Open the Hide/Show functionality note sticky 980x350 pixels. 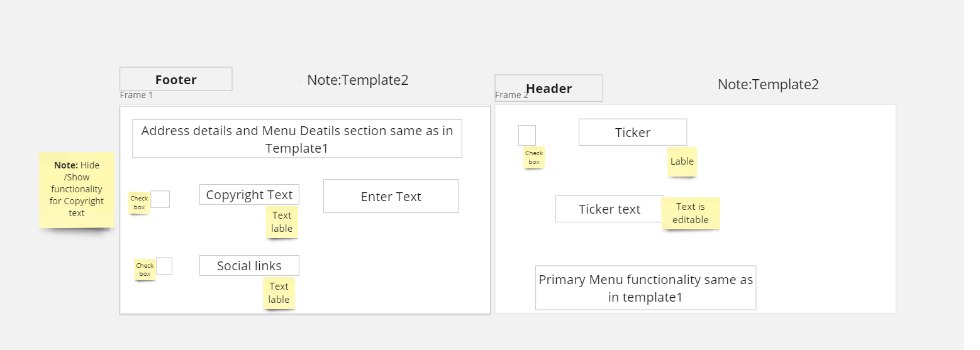pos(77,190)
